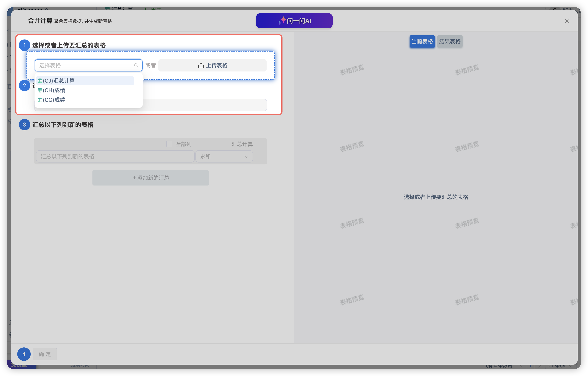Click the sparkle icon on 问一问AI
The width and height of the screenshot is (588, 376).
coord(282,21)
